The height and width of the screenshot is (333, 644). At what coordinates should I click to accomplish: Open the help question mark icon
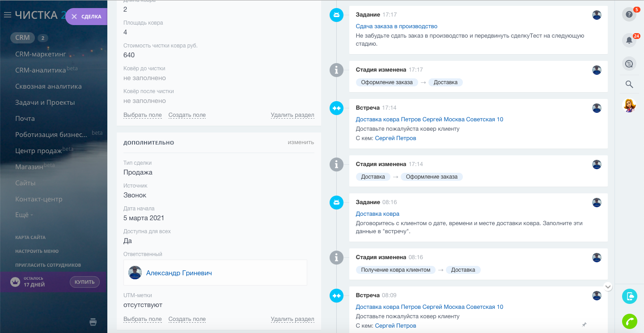(629, 14)
